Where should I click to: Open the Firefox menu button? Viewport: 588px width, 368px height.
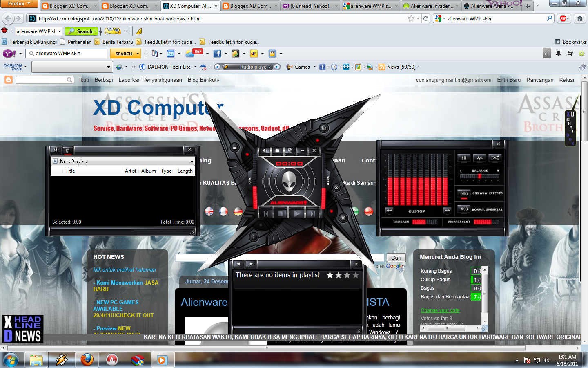[x=19, y=4]
